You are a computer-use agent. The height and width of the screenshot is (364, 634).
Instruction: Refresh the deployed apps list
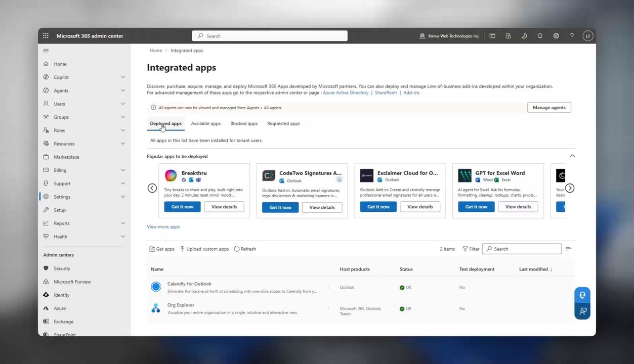coord(245,249)
